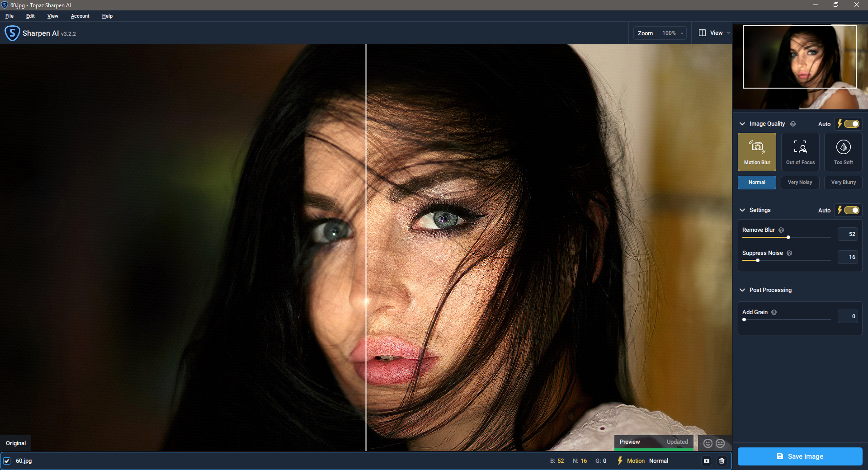
Task: Click the Suppress Noise slider handle
Action: coord(758,260)
